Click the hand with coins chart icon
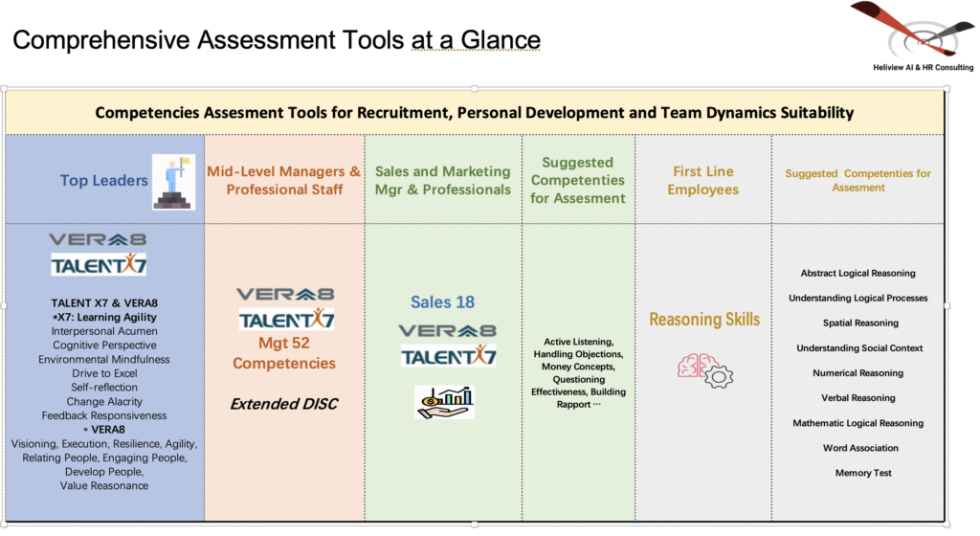 click(444, 401)
